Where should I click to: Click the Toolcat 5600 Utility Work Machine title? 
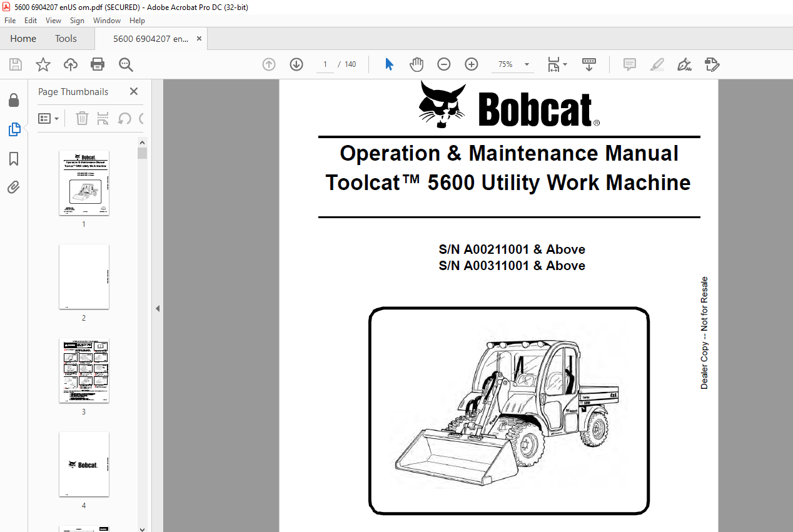508,183
